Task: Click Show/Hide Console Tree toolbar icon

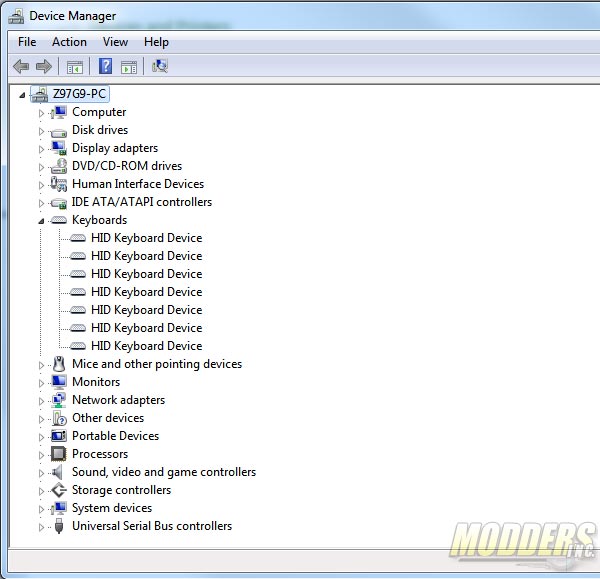Action: (x=75, y=67)
